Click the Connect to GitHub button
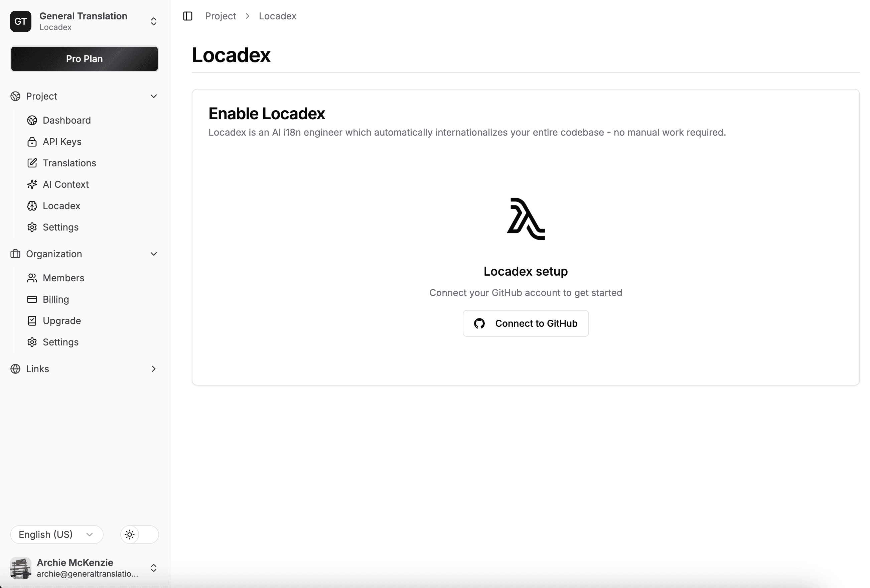Screen dimensions: 870x588 coord(526,323)
